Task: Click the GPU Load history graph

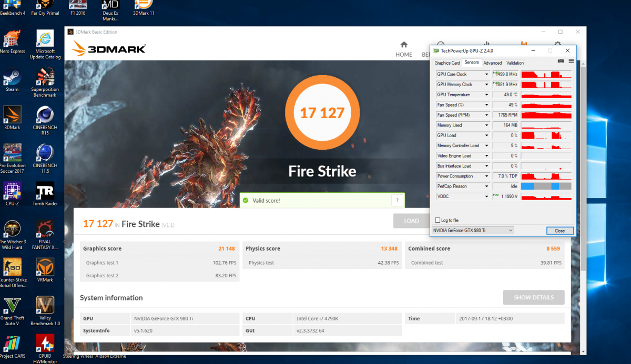Action: [x=546, y=136]
